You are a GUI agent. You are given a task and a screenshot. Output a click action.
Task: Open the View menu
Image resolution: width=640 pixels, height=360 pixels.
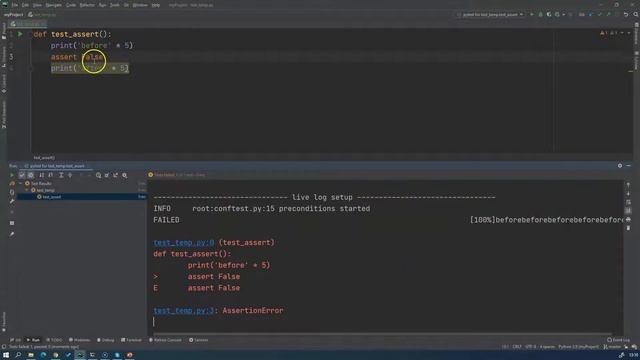pos(37,5)
